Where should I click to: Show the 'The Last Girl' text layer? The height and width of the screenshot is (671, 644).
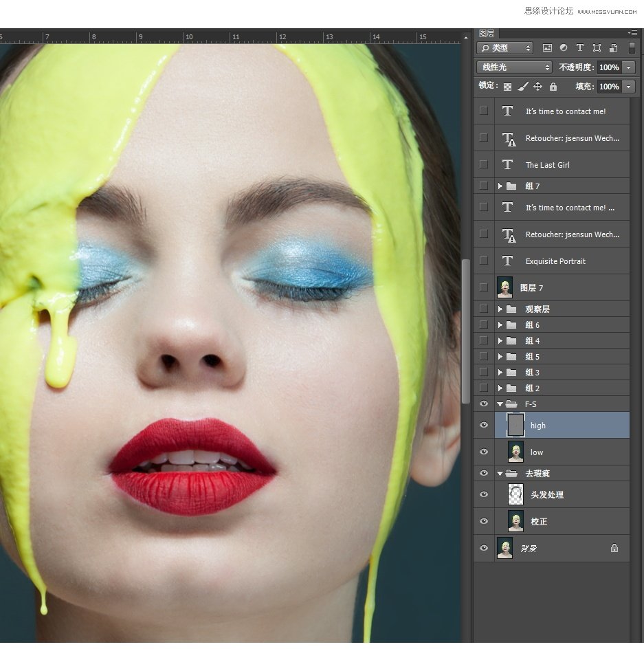(x=484, y=164)
